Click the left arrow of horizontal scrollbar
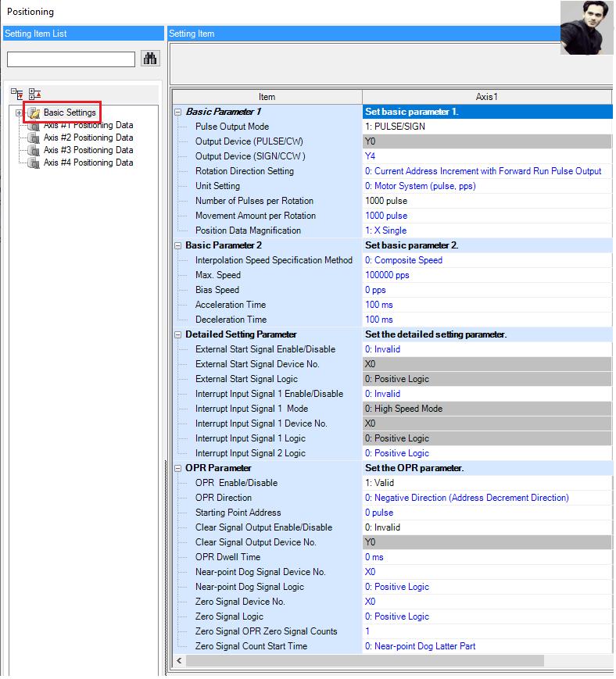The image size is (616, 679). 179,661
